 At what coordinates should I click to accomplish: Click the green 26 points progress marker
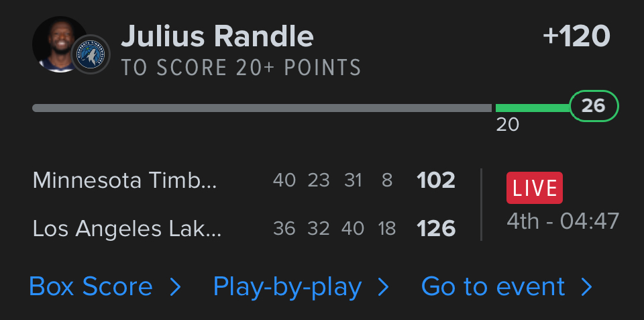(593, 106)
